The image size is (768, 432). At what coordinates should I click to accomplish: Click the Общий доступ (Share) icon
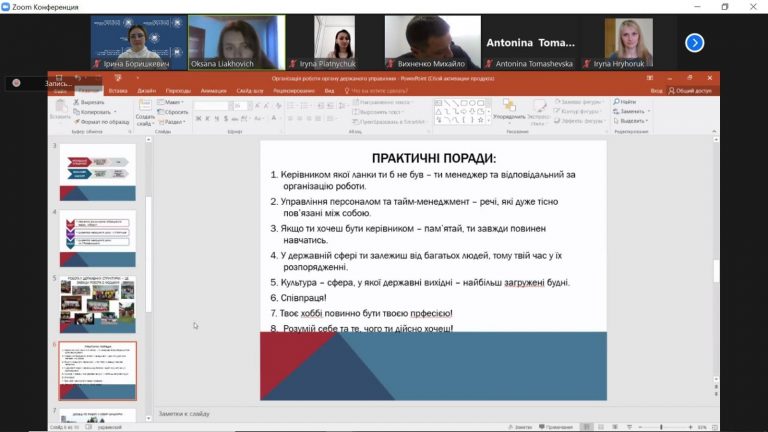point(672,91)
